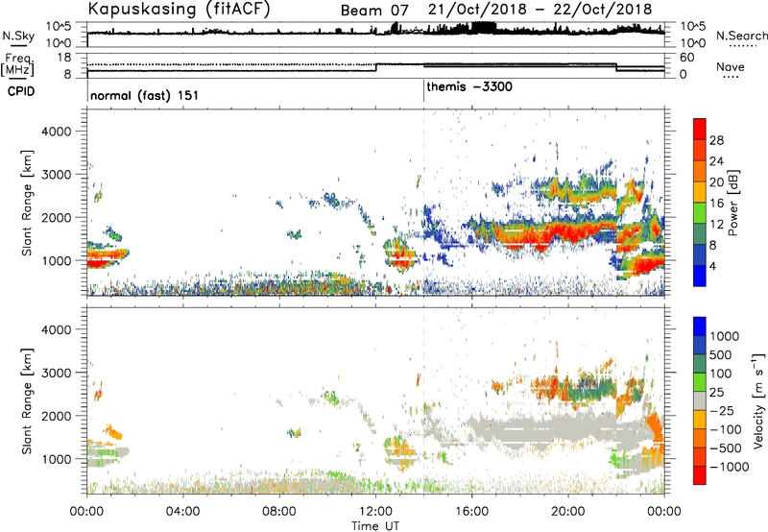Click the '12' power colorbar label

(x=716, y=225)
